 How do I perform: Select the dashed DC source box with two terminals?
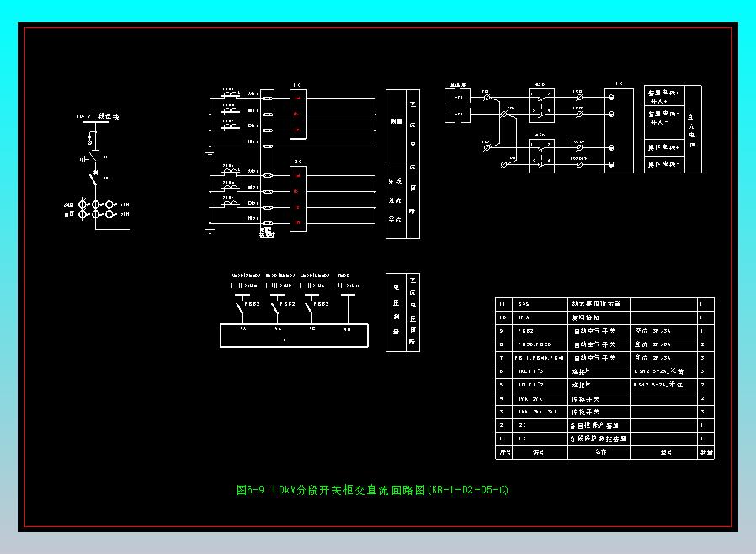point(457,105)
